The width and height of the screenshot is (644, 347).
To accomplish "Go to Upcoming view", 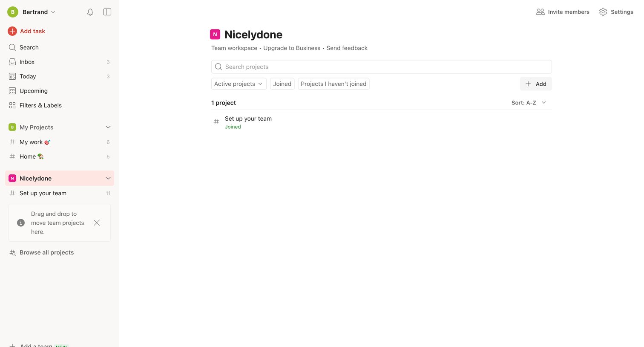I will pos(60,91).
